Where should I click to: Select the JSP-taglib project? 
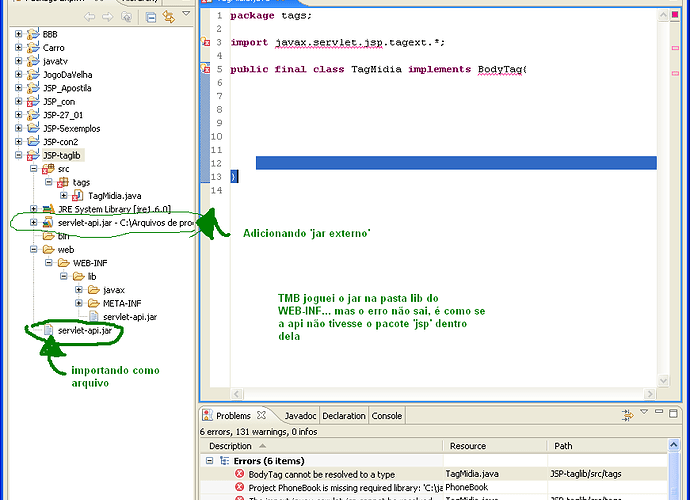point(62,155)
